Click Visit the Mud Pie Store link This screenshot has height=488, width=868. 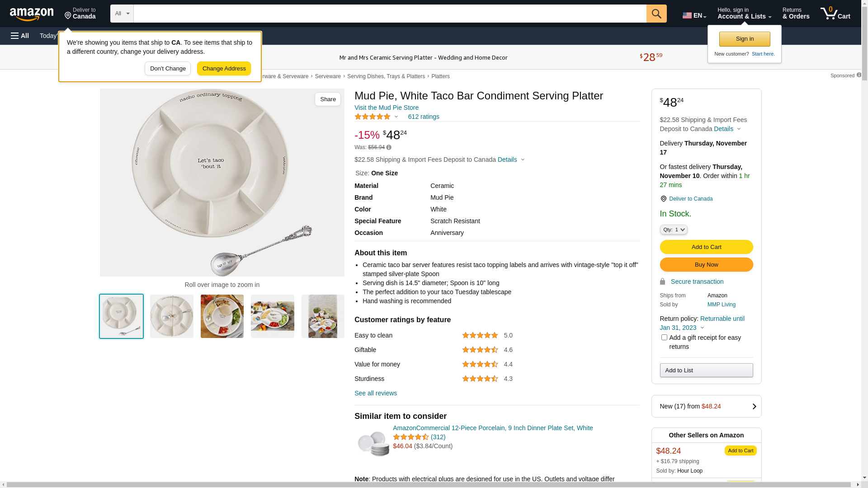[386, 108]
